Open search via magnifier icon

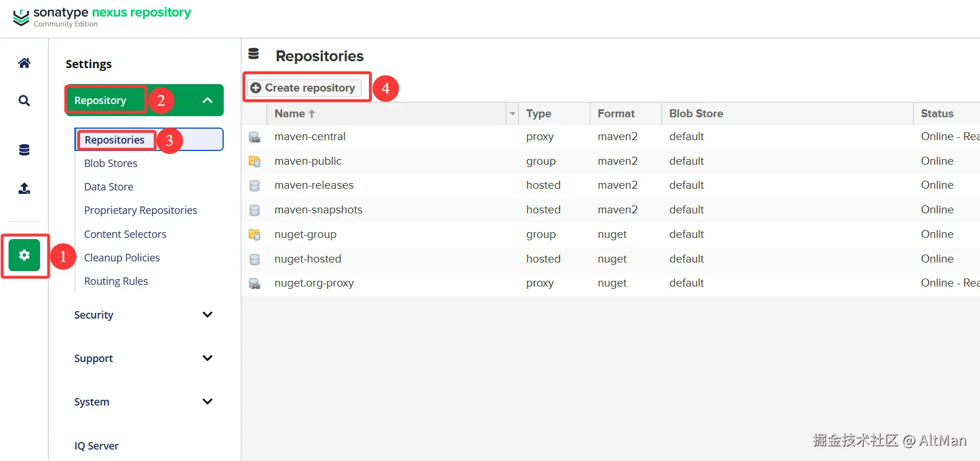click(x=24, y=101)
